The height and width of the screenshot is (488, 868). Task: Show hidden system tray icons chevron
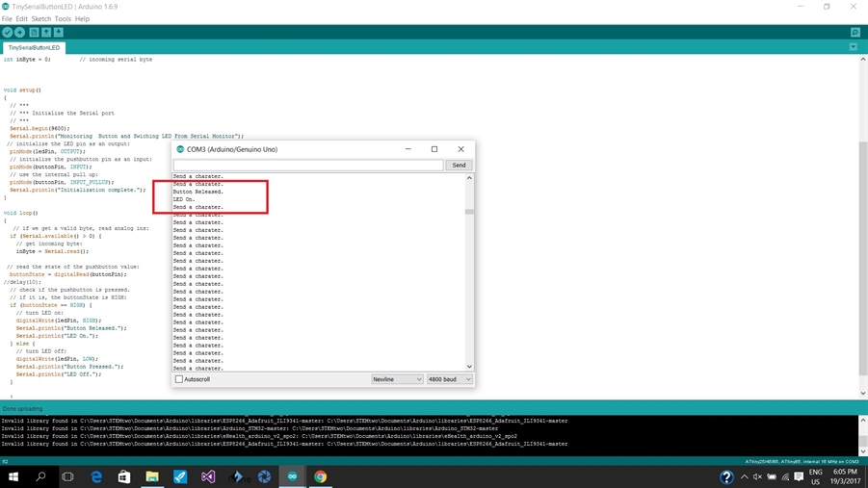745,476
